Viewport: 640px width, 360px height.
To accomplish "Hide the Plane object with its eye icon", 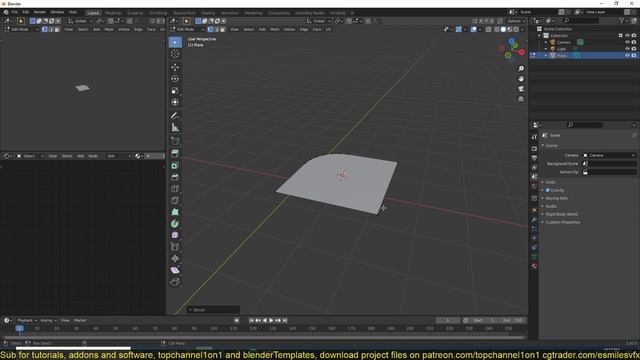I will pyautogui.click(x=627, y=55).
